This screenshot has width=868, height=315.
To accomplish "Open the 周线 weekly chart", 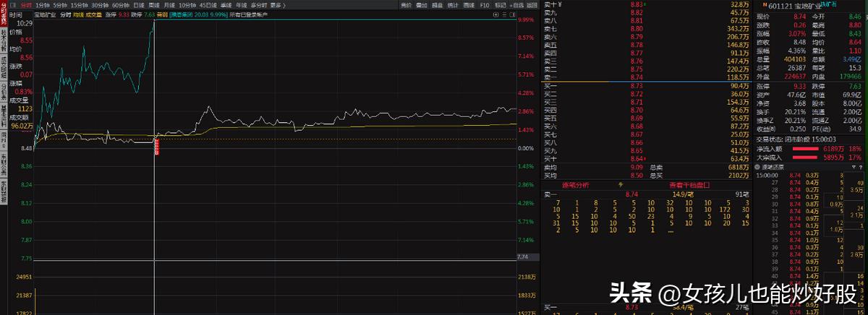I will click(155, 5).
